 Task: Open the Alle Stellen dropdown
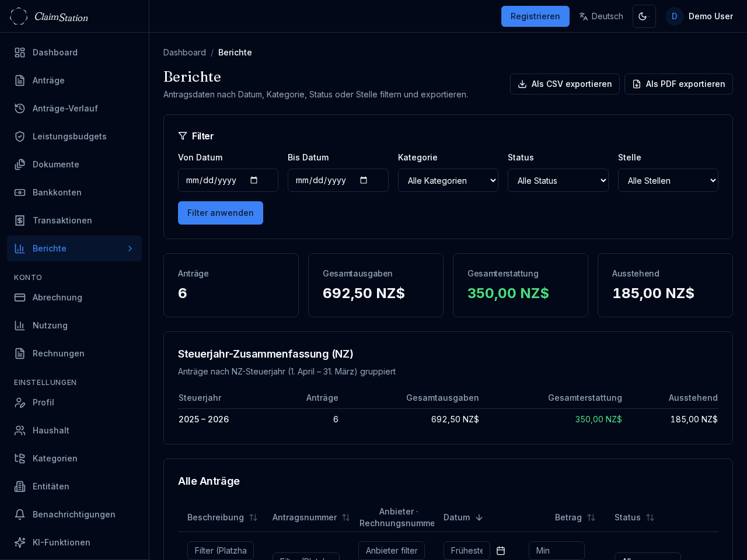(668, 180)
